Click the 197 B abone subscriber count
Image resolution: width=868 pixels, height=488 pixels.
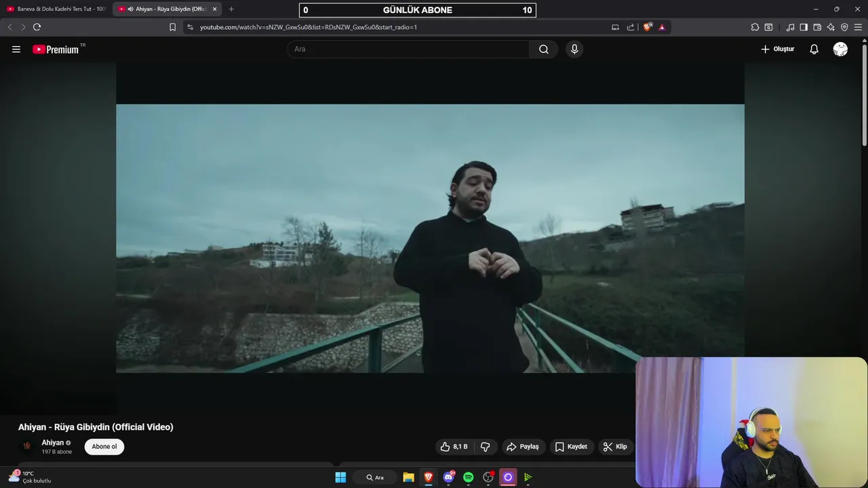57,452
